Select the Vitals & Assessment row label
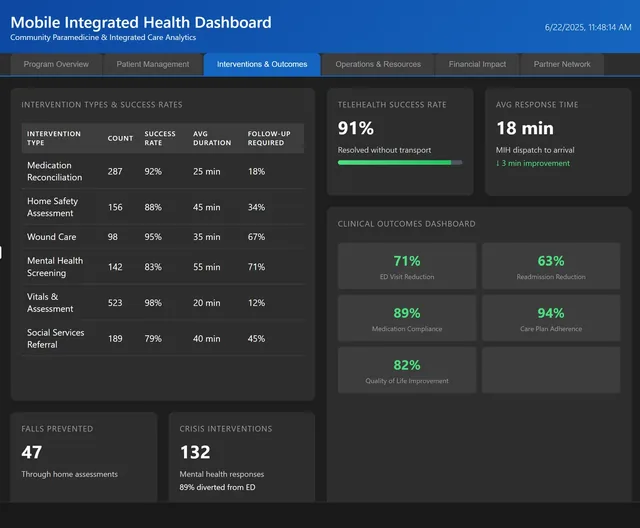The width and height of the screenshot is (640, 528). point(50,303)
